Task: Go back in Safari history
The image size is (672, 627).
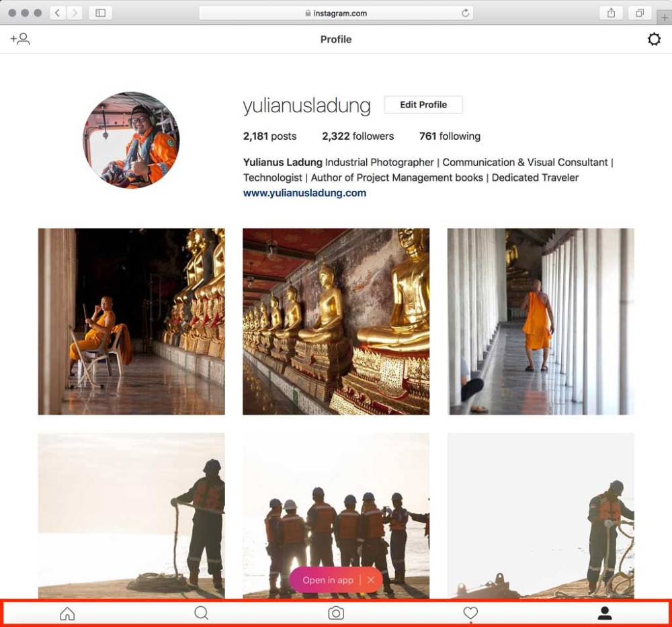Action: [58, 13]
